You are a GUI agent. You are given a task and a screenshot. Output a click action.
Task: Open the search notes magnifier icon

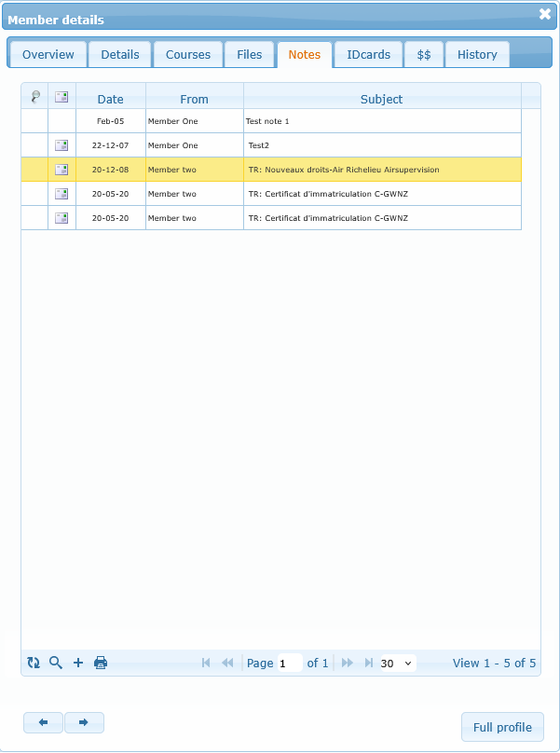[56, 663]
